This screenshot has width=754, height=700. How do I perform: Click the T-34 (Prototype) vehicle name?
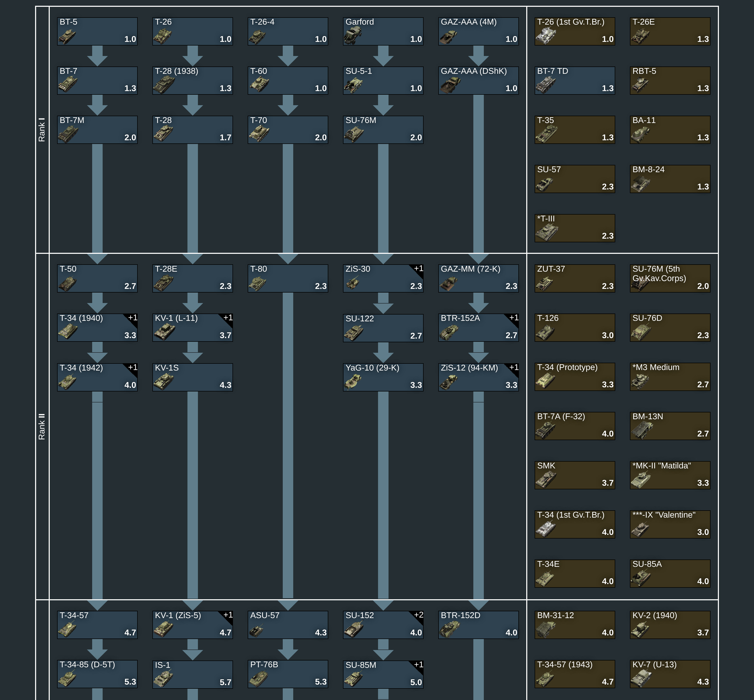[567, 367]
